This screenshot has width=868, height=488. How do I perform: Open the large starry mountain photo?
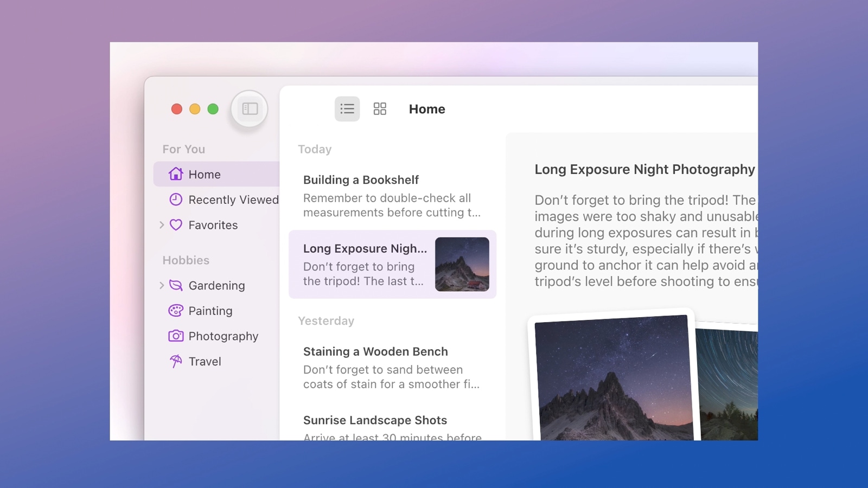pos(613,380)
